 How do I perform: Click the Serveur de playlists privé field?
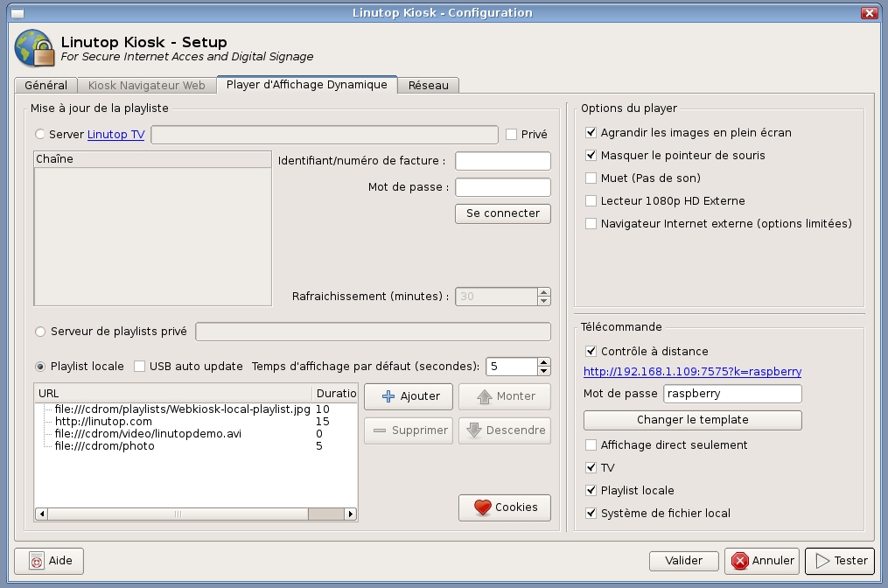click(374, 332)
